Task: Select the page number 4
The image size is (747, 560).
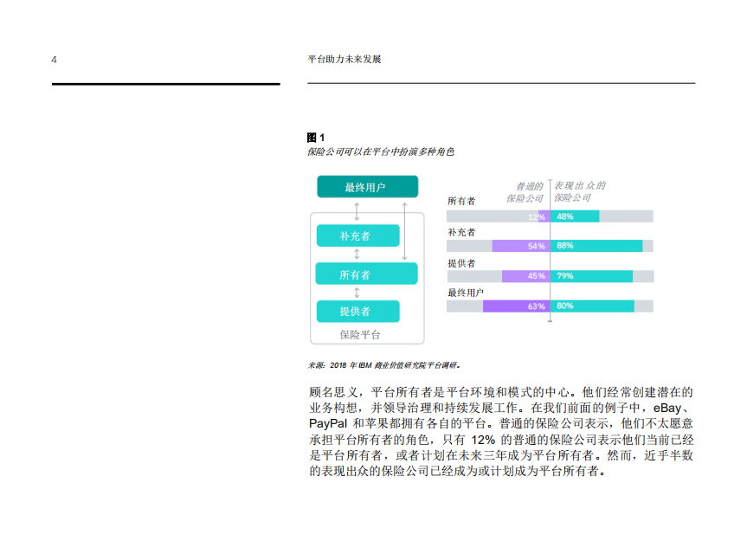Action: [52, 61]
